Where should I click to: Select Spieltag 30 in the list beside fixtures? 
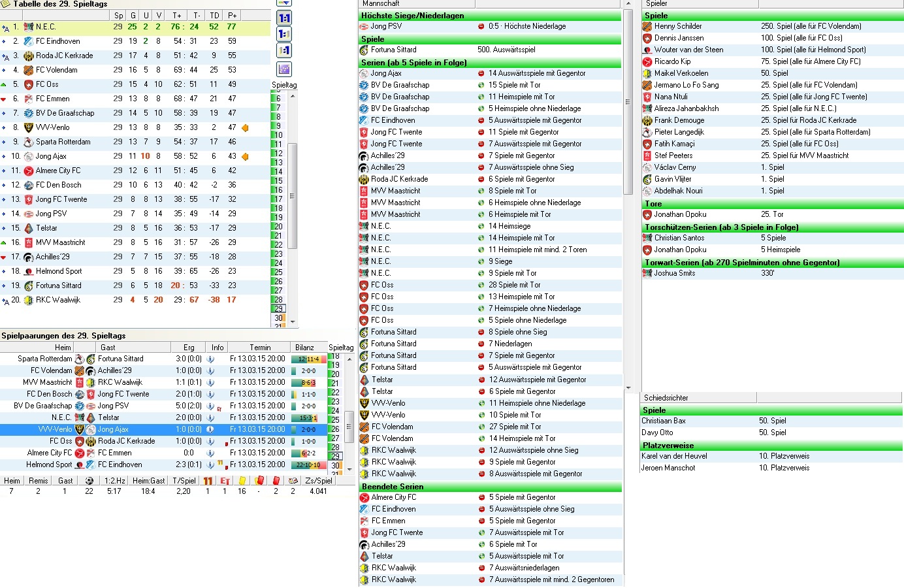tap(335, 466)
